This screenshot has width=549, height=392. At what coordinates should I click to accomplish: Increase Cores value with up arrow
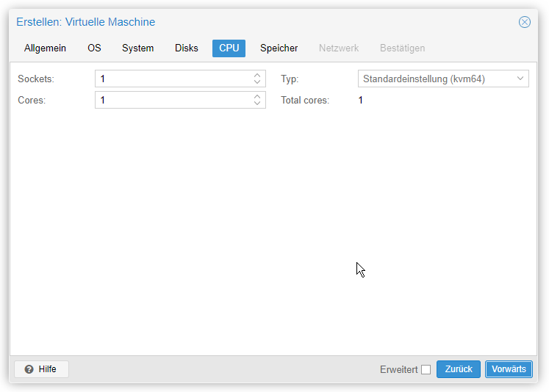click(257, 96)
